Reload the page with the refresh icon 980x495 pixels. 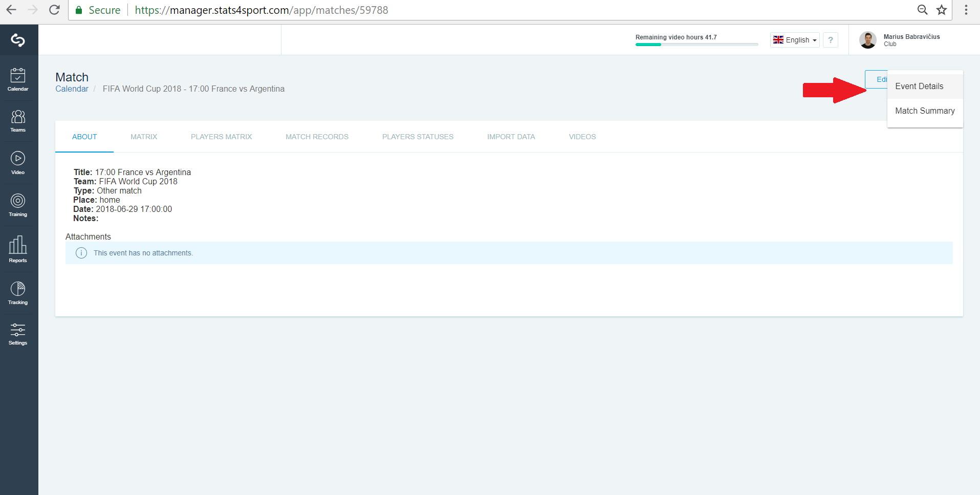tap(54, 10)
